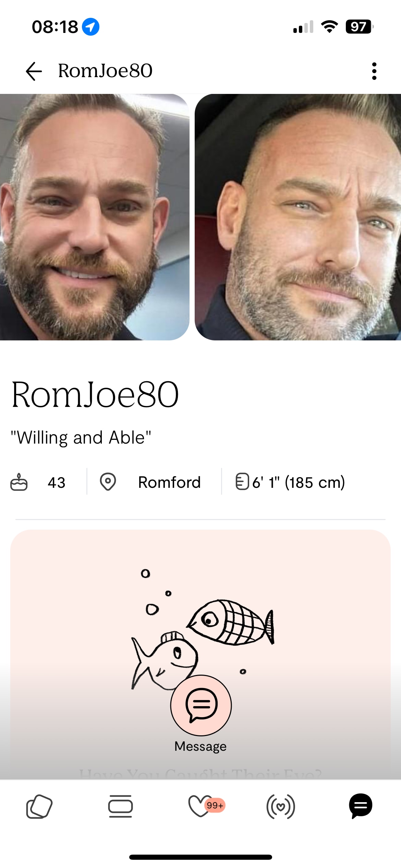Tap the Romford location text
The height and width of the screenshot is (868, 401).
[169, 482]
